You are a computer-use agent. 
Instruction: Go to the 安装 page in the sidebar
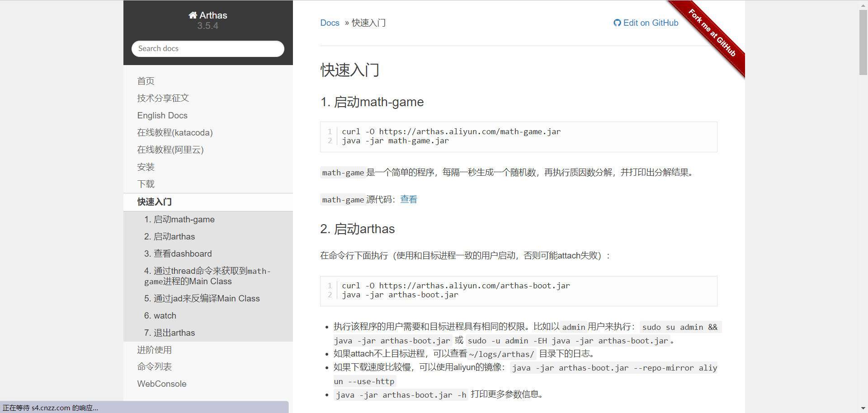146,167
